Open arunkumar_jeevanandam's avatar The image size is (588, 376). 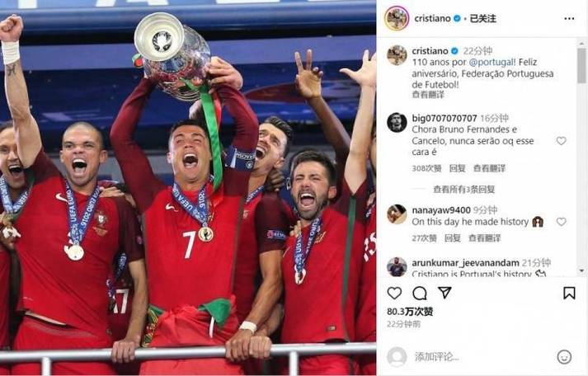coord(397,267)
